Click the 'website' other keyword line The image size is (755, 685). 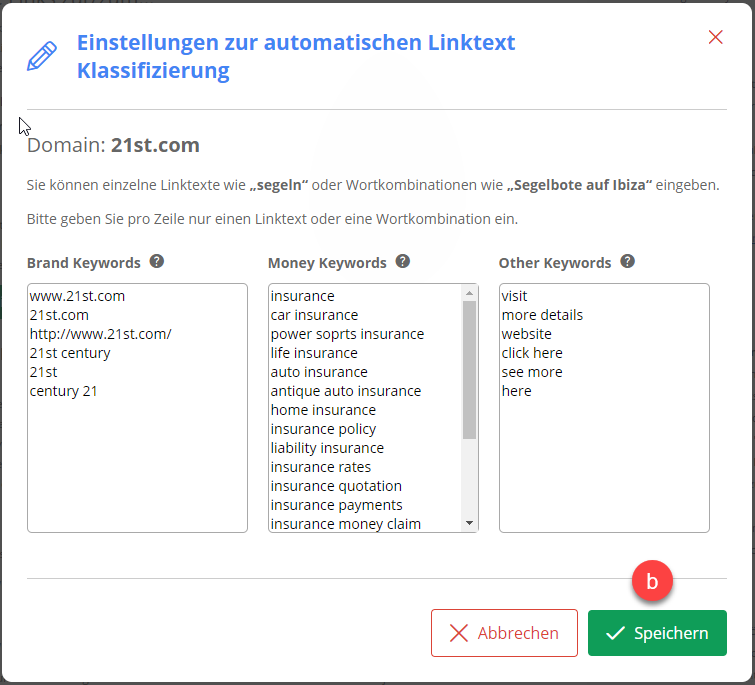526,334
